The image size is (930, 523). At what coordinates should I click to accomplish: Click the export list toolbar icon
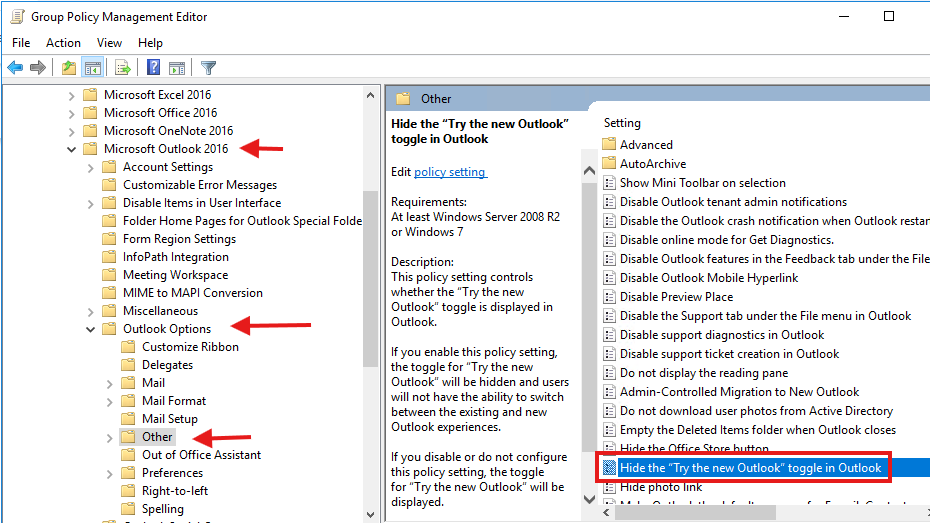(123, 68)
